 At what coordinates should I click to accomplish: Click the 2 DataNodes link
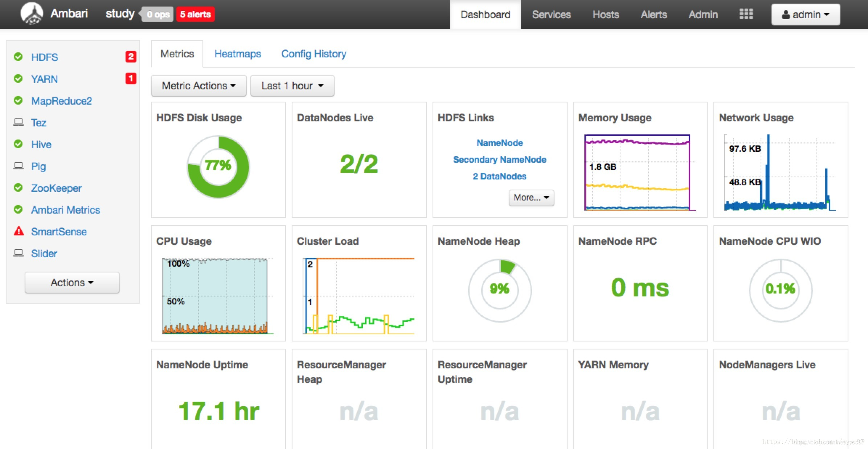pos(500,176)
